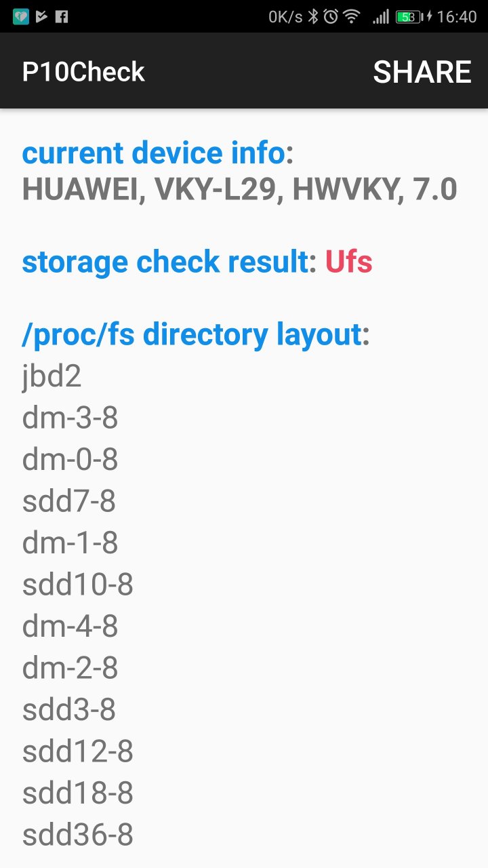
Task: Tap the Wi-Fi status icon
Action: click(352, 16)
